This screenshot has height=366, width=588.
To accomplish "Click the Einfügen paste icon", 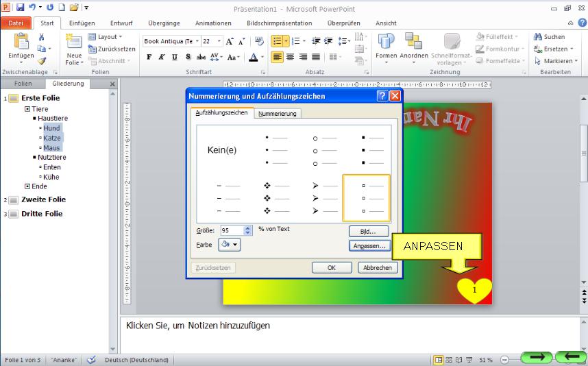I will pos(20,41).
